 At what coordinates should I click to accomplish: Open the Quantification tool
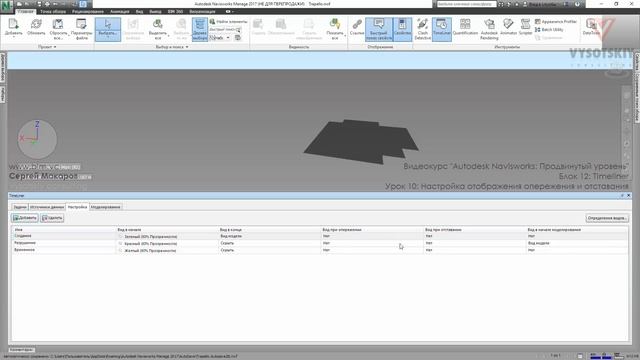point(465,28)
